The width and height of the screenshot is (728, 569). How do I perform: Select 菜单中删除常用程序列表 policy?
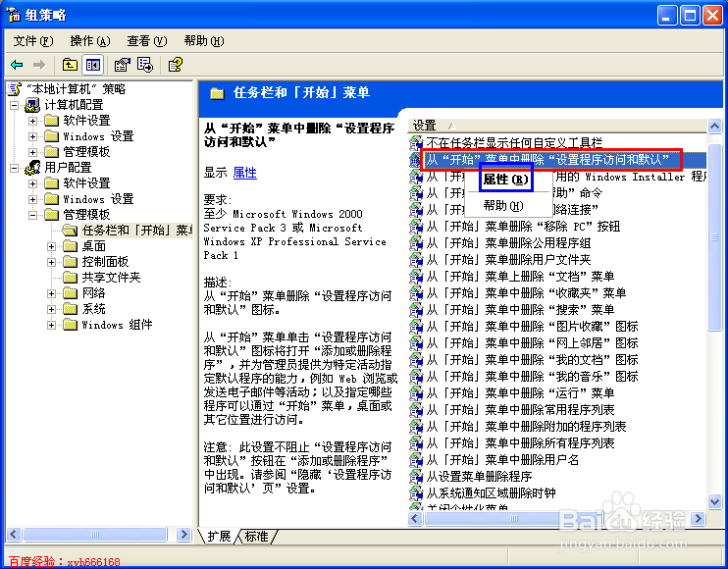(x=520, y=410)
